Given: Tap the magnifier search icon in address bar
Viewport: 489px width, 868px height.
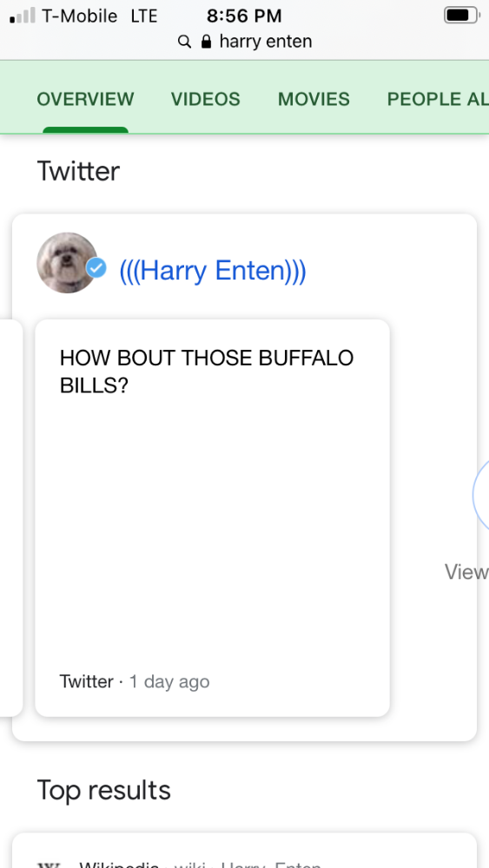Looking at the screenshot, I should [x=184, y=42].
